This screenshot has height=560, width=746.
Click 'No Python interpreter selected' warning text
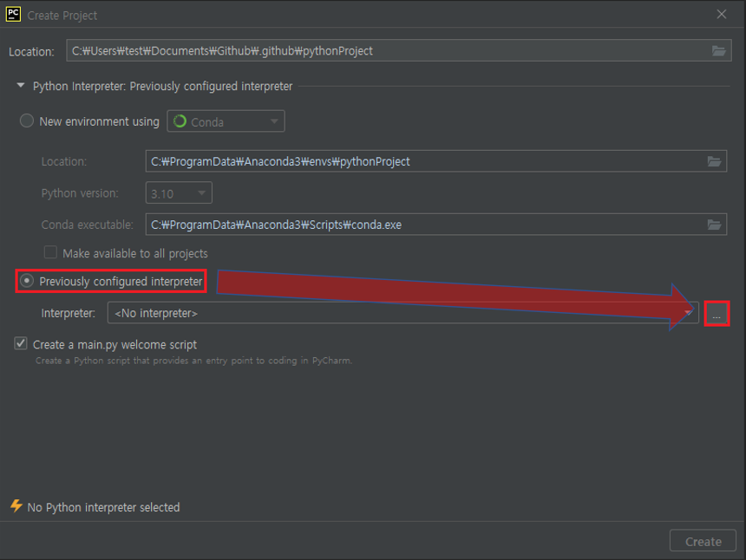(104, 508)
